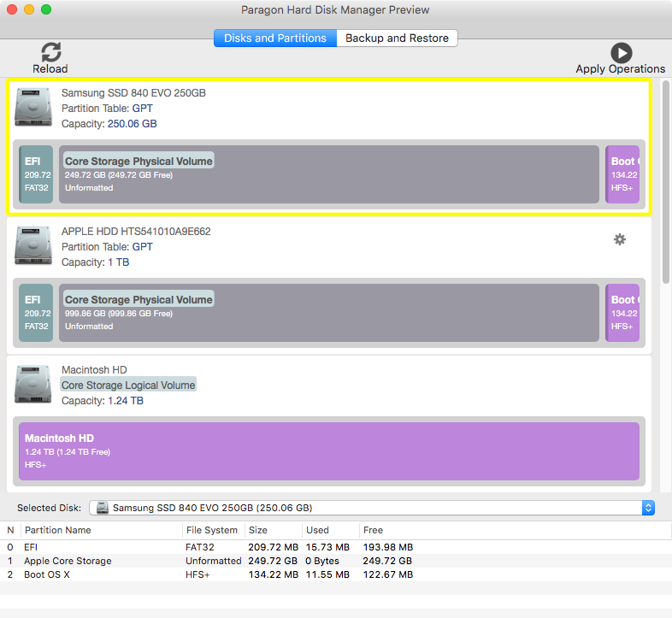Click APPLE HDD Partition Table GPT text
The width and height of the screenshot is (672, 618).
tap(107, 247)
